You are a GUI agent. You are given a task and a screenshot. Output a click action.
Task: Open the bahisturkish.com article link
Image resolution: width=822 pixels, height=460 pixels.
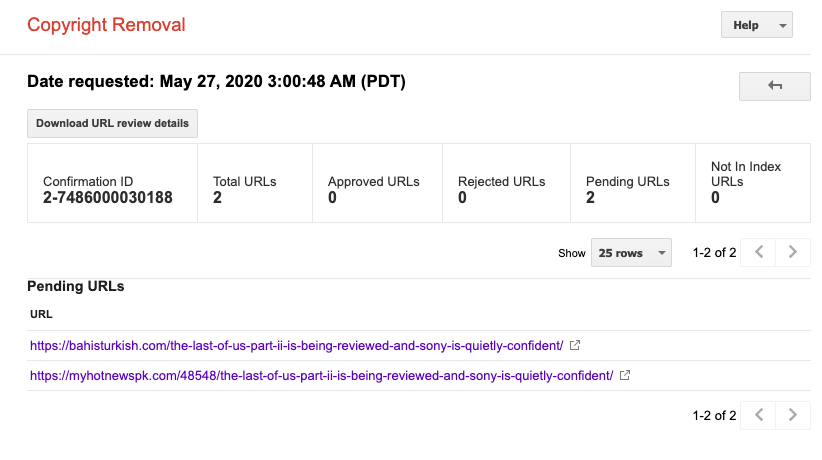point(297,346)
